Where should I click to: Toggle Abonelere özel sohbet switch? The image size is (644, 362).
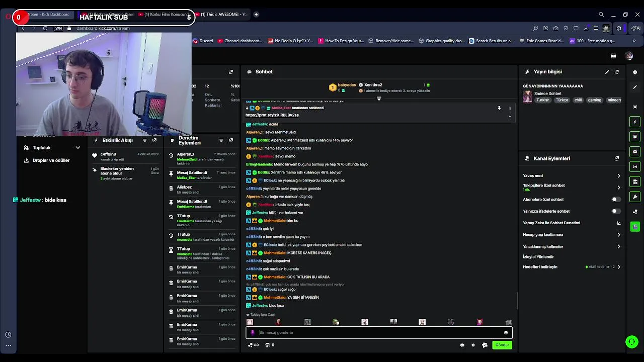(x=615, y=200)
